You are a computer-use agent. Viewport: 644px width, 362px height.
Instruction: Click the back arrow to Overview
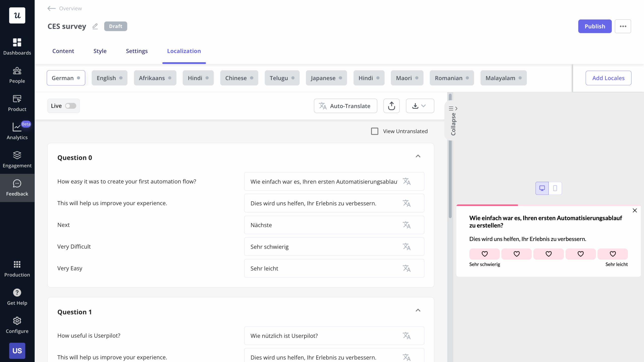coord(51,8)
